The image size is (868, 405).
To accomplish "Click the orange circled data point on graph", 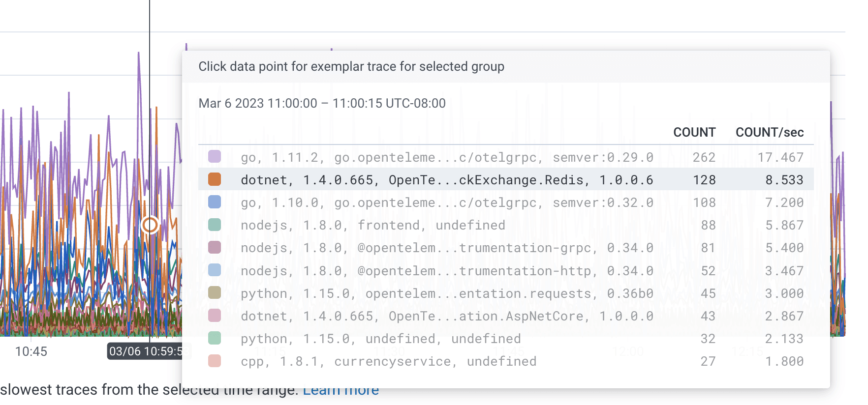I will [x=150, y=225].
